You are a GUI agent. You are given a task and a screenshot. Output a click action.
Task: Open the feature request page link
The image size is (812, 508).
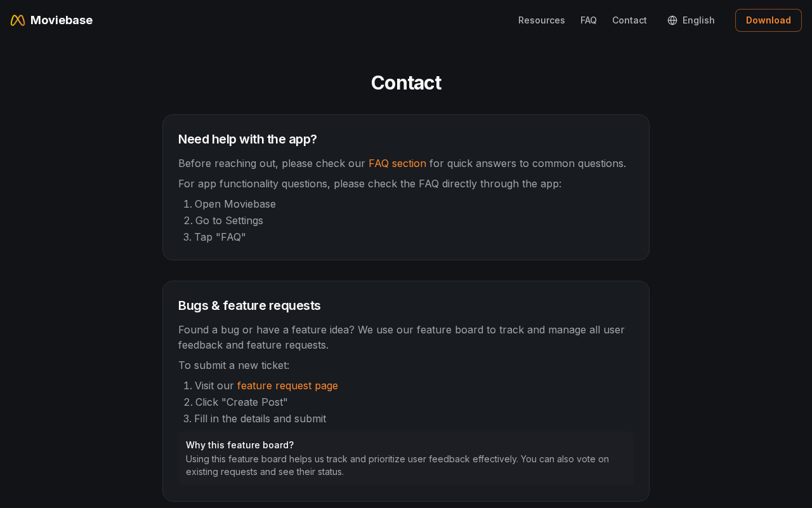coord(287,385)
